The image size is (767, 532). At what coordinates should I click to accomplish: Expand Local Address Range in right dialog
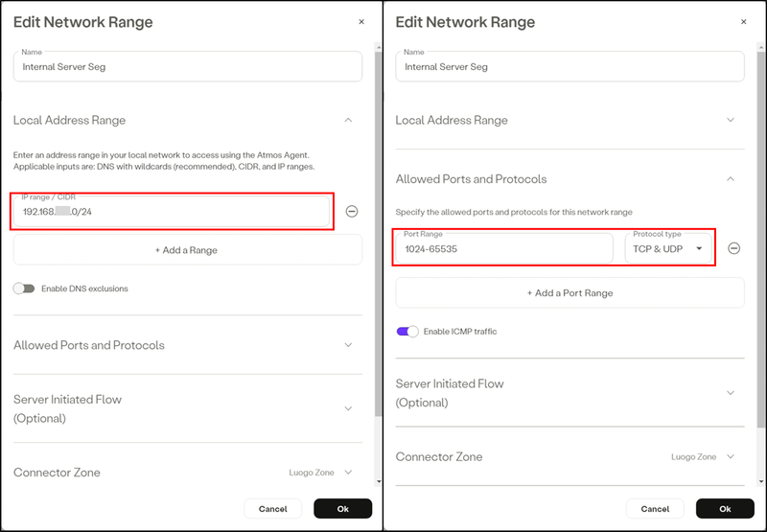(x=731, y=120)
